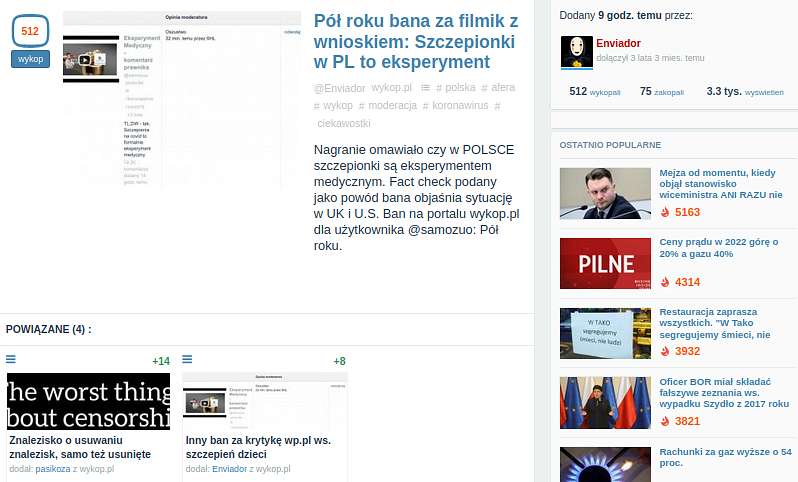Image resolution: width=798 pixels, height=482 pixels.
Task: Open the gas burner thumbnail
Action: pos(605,464)
